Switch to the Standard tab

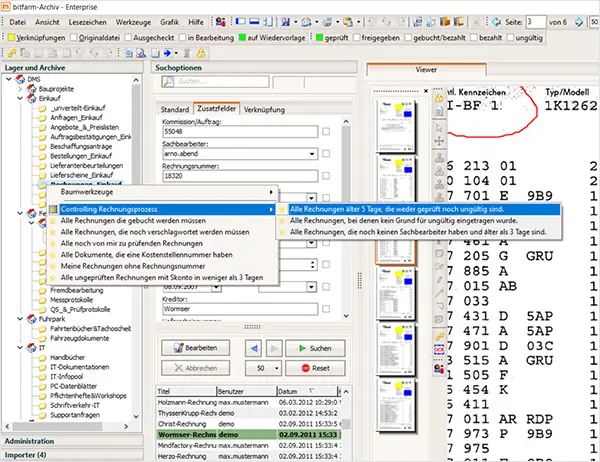pos(174,109)
